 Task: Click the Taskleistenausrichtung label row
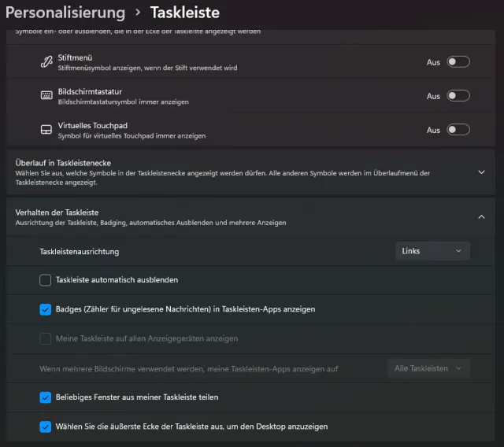tap(80, 251)
